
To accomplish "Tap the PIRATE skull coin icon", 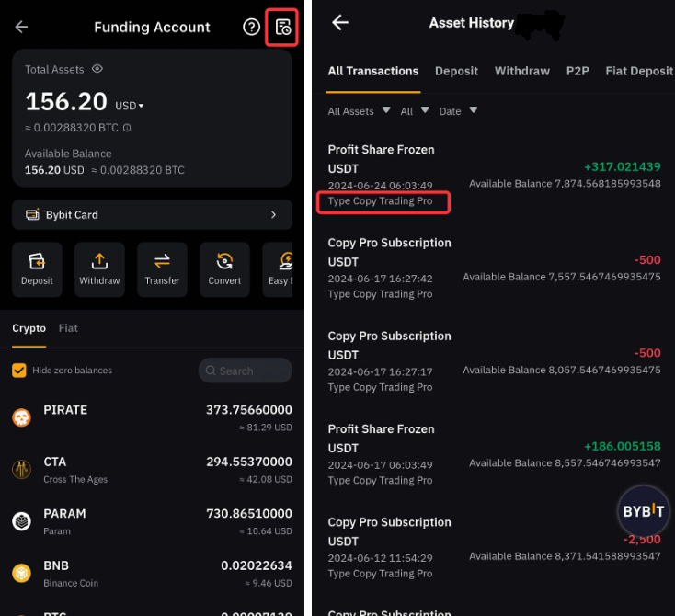I will pyautogui.click(x=21, y=417).
